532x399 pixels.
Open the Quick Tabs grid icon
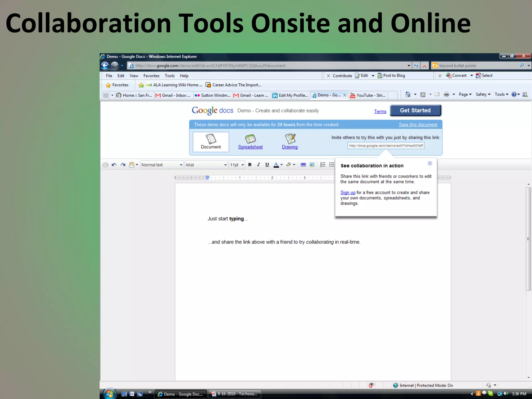click(x=106, y=95)
